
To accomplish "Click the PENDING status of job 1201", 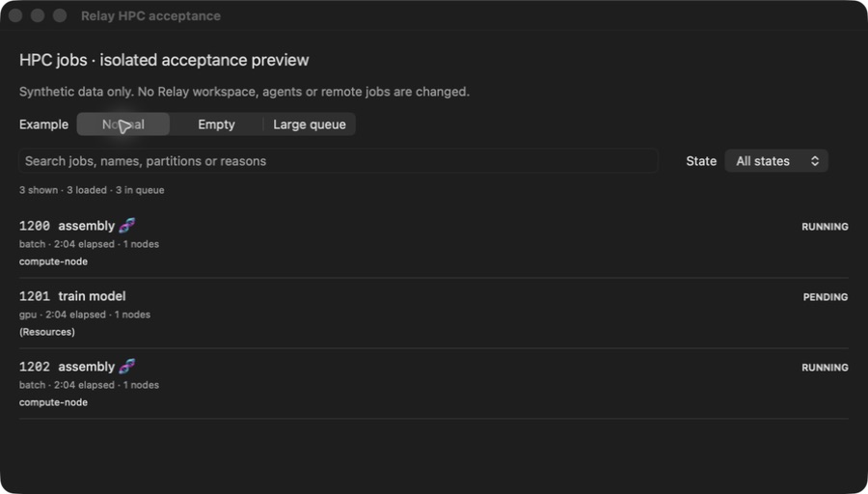I will click(826, 297).
